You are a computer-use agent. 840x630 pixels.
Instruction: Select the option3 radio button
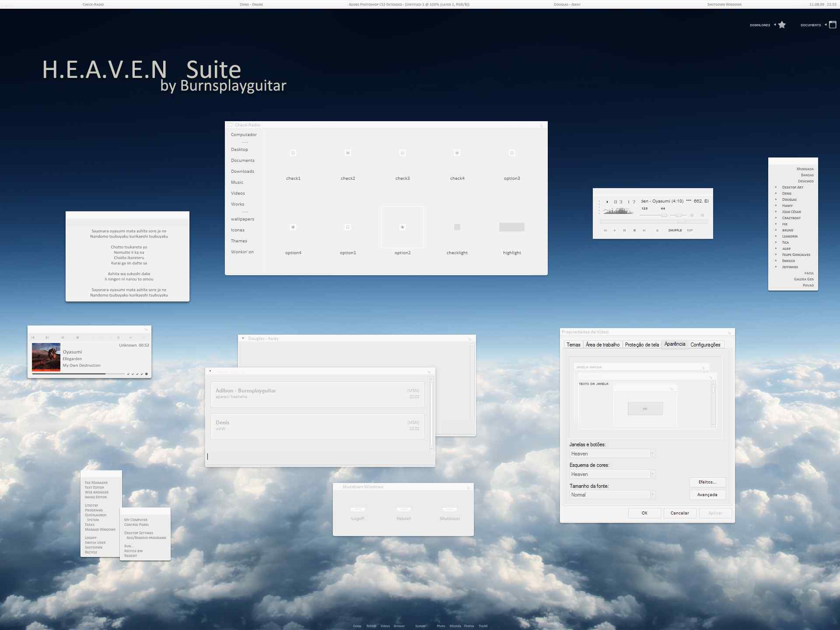512,153
